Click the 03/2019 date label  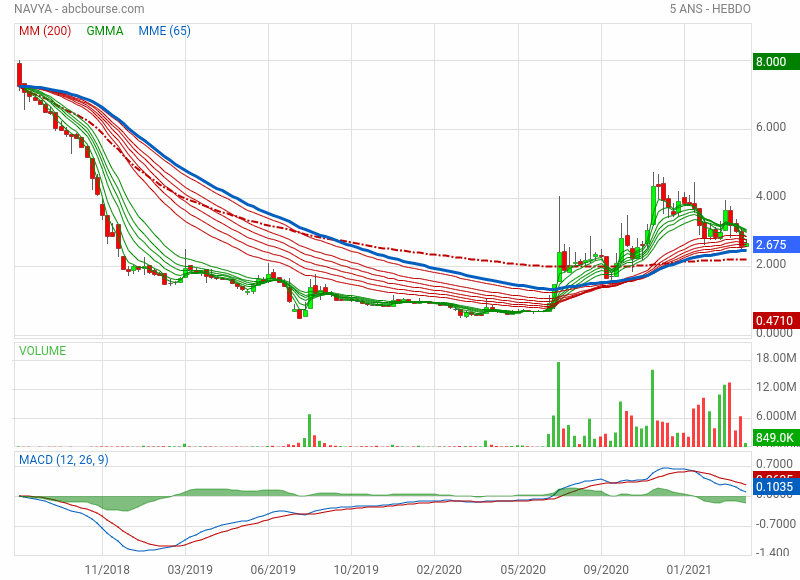pos(190,569)
